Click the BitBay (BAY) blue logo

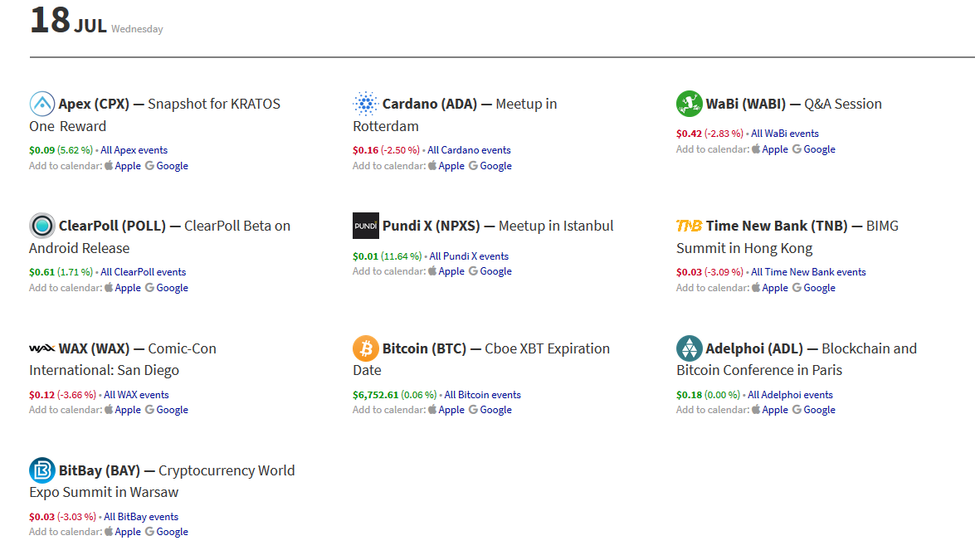[x=42, y=470]
